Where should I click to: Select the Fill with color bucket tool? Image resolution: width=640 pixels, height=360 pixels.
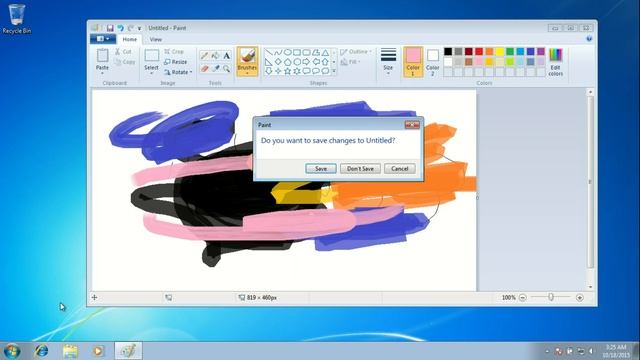(216, 56)
